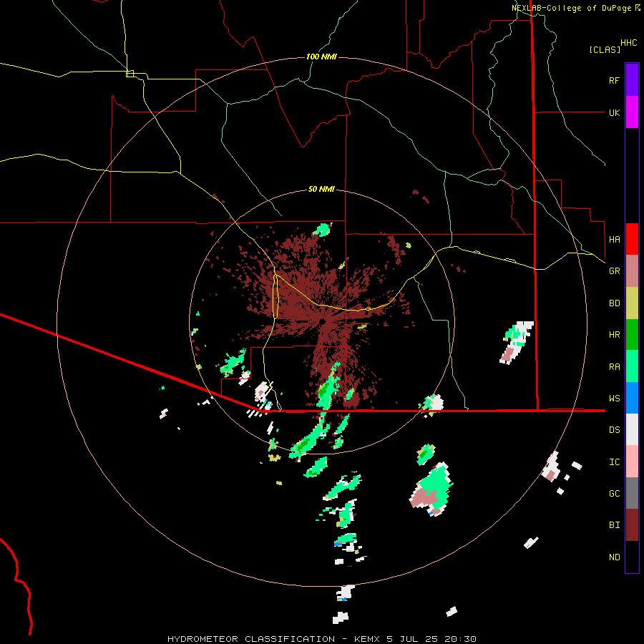Click the GC legend label
Image resolution: width=644 pixels, height=644 pixels.
point(615,494)
